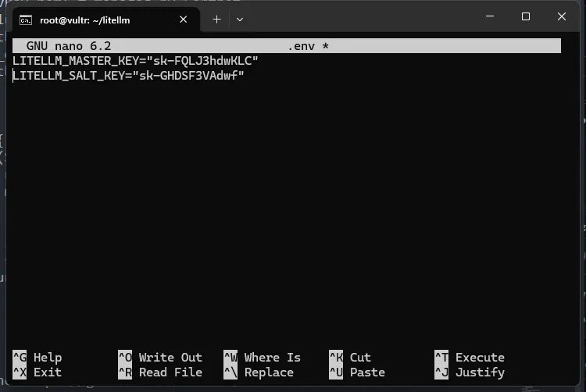586x392 pixels.
Task: Click the GNU nano 6.2 title text
Action: (x=69, y=46)
